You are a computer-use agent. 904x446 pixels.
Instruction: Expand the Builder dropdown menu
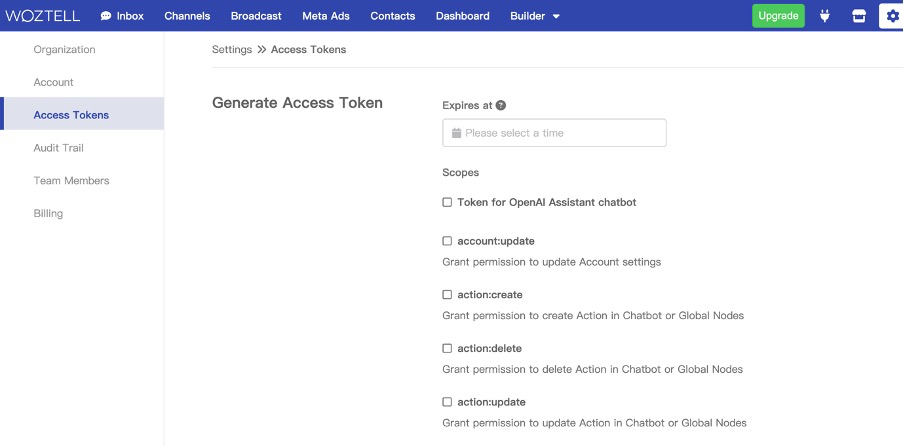(x=535, y=16)
